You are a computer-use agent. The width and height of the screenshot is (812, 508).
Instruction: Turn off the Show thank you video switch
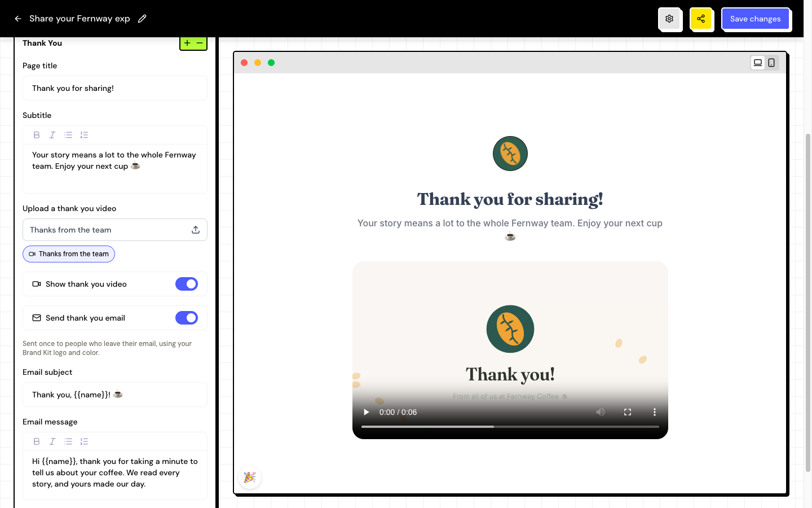[x=187, y=284]
